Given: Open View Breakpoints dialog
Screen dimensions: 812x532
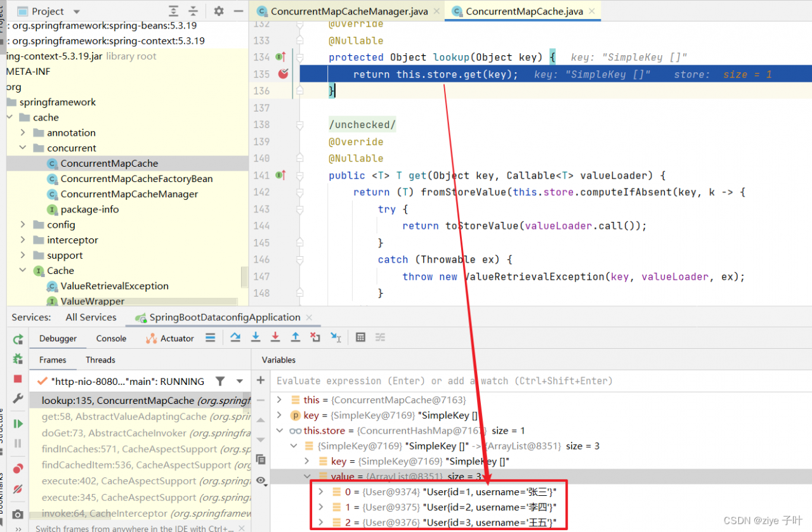Looking at the screenshot, I should pyautogui.click(x=18, y=469).
